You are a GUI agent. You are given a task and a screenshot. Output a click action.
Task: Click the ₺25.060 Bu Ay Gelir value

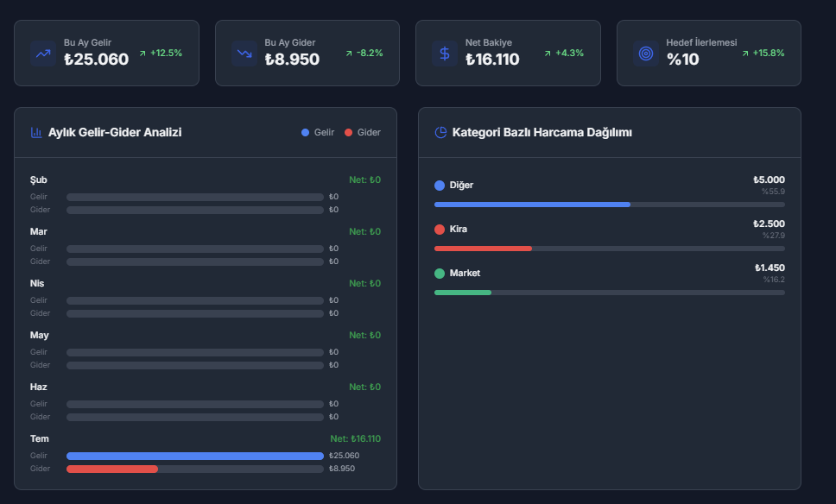coord(96,60)
